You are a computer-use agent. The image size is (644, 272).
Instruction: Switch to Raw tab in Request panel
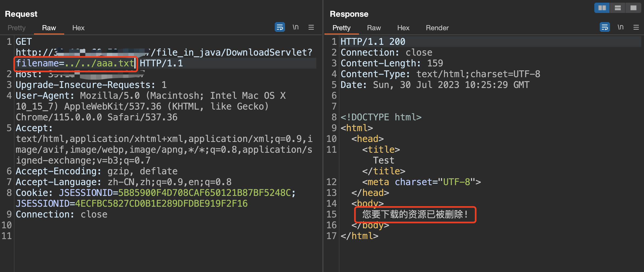(x=49, y=28)
